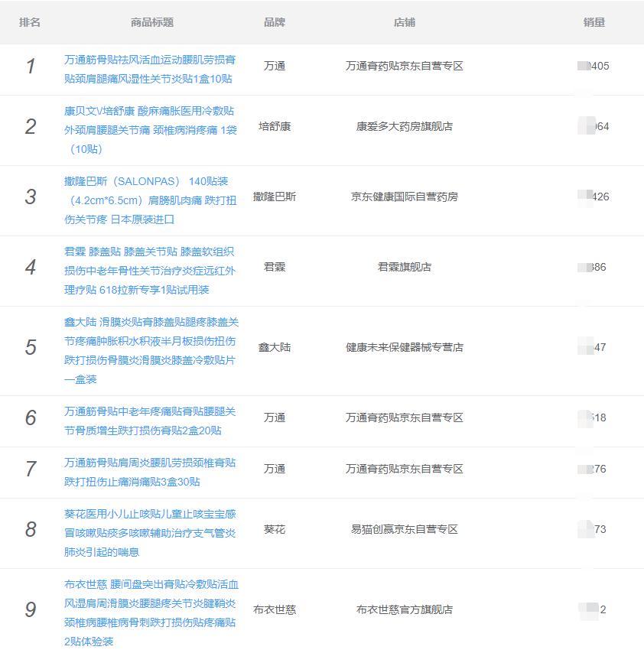
Task: Click the 排名 column header
Action: click(x=31, y=22)
